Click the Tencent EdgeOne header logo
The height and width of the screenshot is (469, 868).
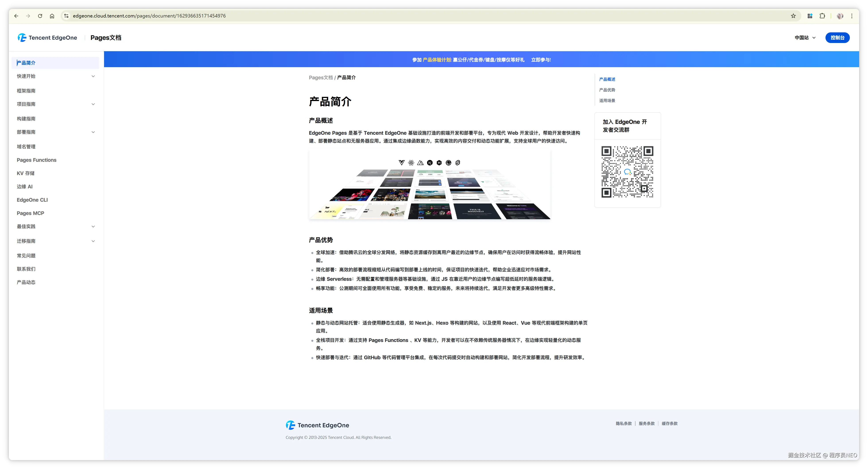[48, 38]
